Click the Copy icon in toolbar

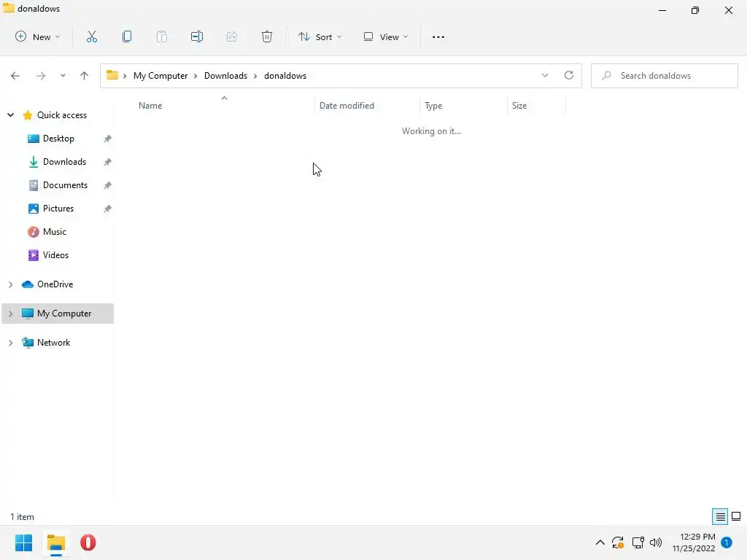[127, 36]
